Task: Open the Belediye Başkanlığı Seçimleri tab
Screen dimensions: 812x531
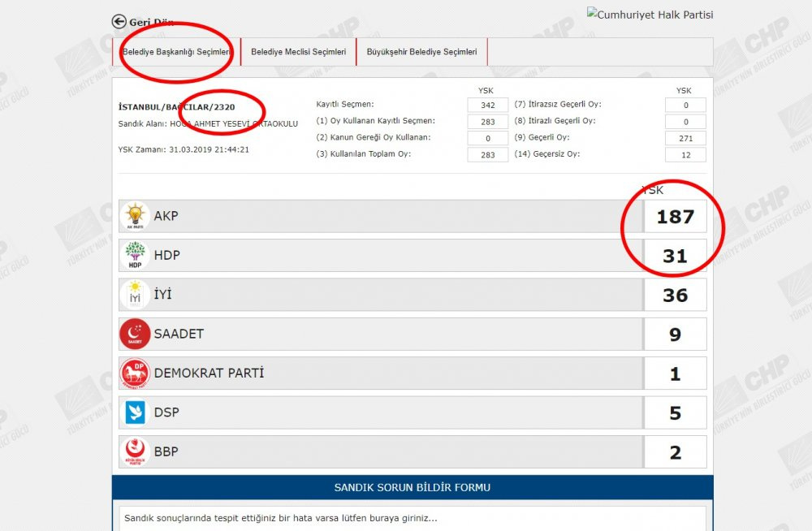Action: (176, 52)
